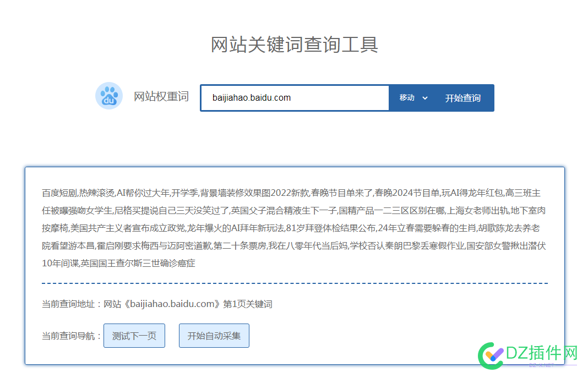Click the keyword 春晚2024节目单 in results
The width and height of the screenshot is (588, 378).
point(407,193)
